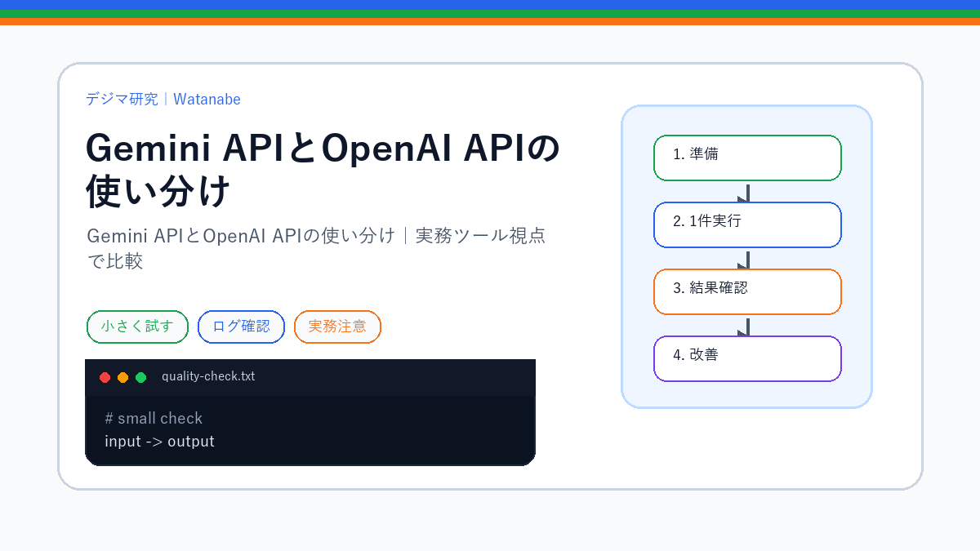Screen dimensions: 980x551
Task: Click the green dot in code window header
Action: point(140,377)
